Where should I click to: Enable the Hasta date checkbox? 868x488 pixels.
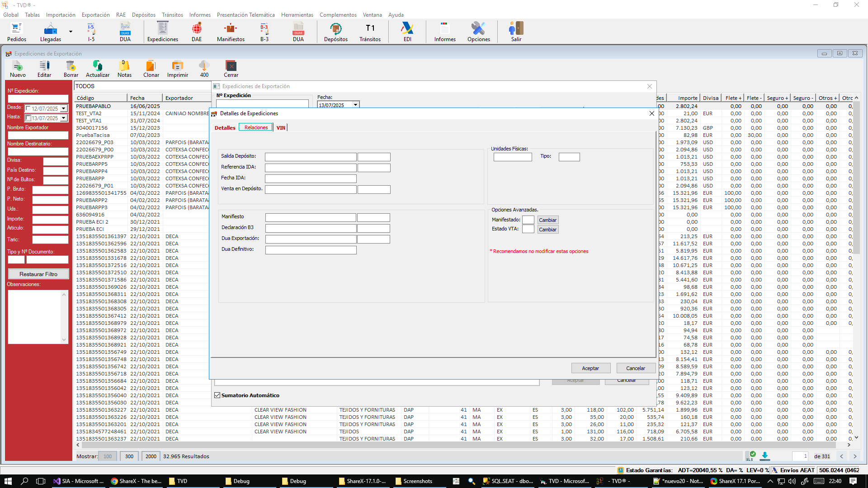(28, 118)
